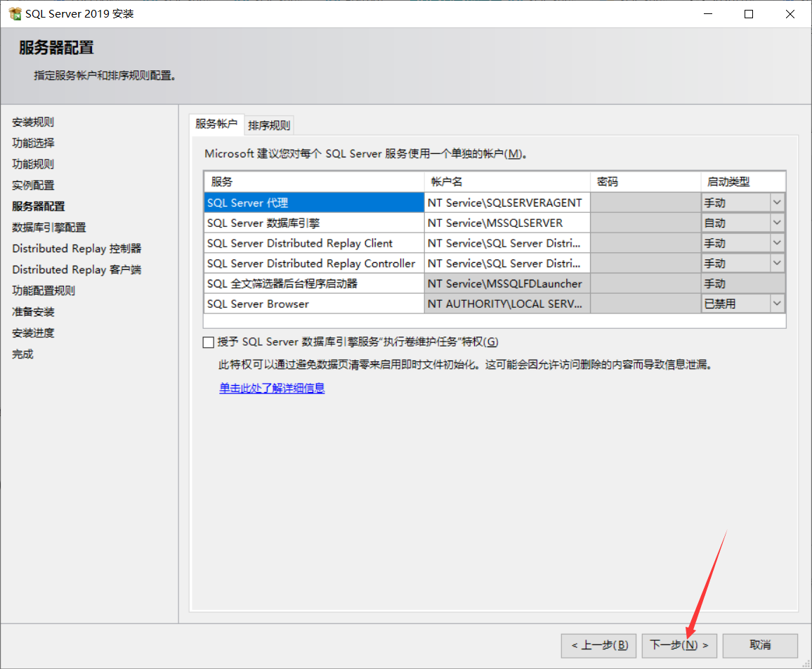Select Distributed Replay 控制器 step in sidebar
The width and height of the screenshot is (812, 669).
[x=77, y=249]
